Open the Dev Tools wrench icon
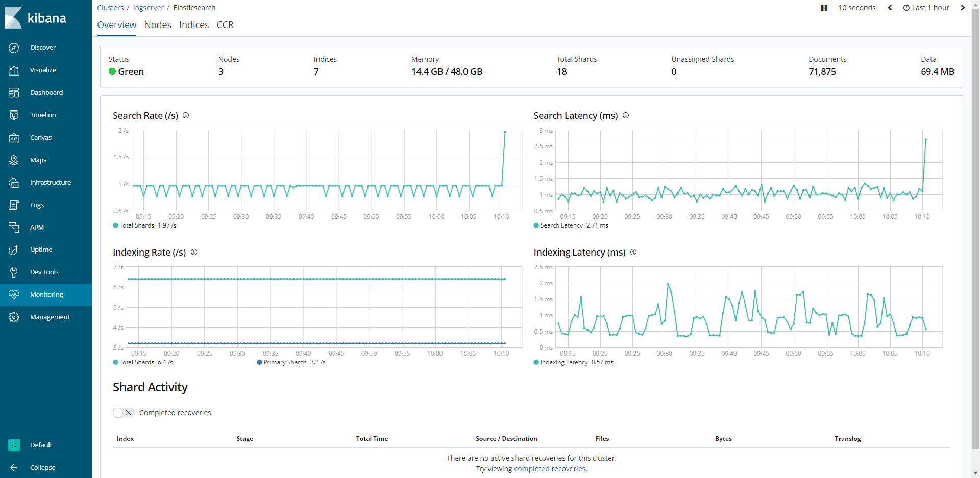The width and height of the screenshot is (980, 478). [14, 272]
